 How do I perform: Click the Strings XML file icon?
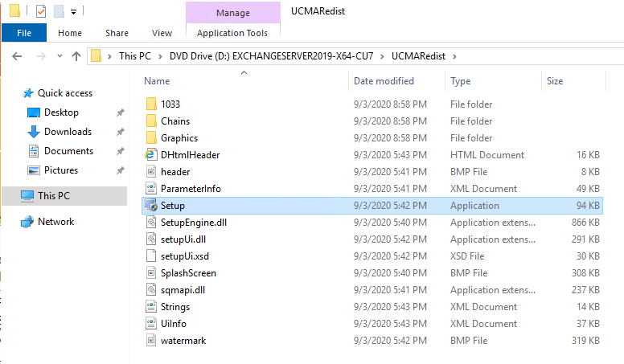point(151,307)
